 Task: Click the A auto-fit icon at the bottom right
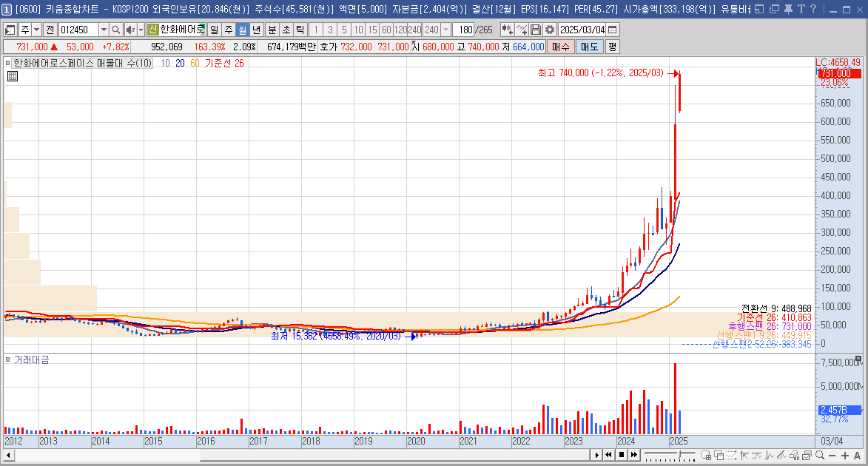point(858,456)
